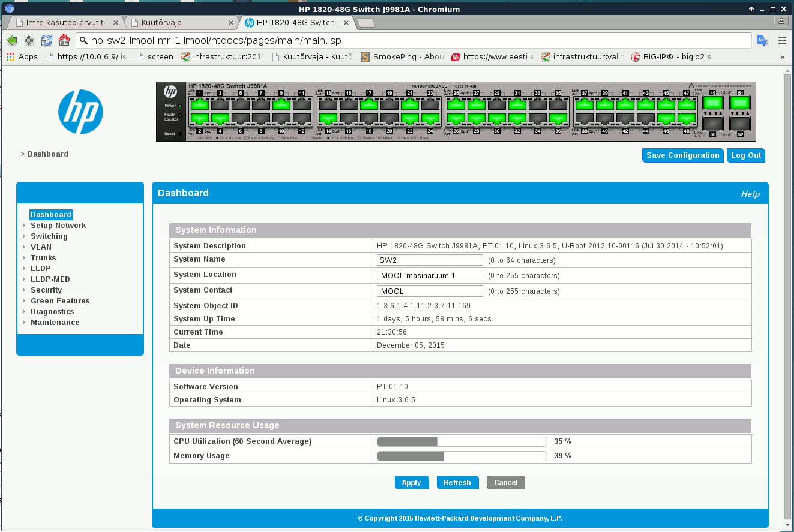Open the BIG-IP bookmark
Viewport: 794px width, 532px height.
pos(672,57)
